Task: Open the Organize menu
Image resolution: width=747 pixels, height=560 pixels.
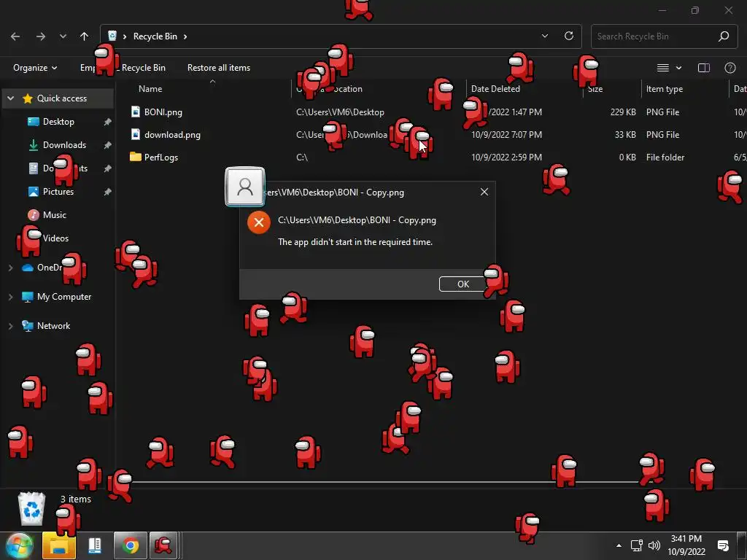Action: [x=35, y=68]
